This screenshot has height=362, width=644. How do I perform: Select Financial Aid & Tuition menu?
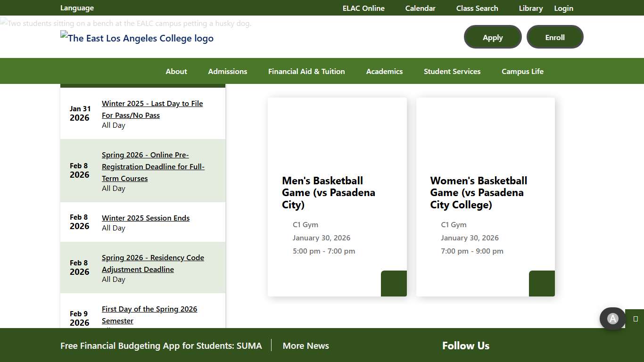click(x=306, y=71)
